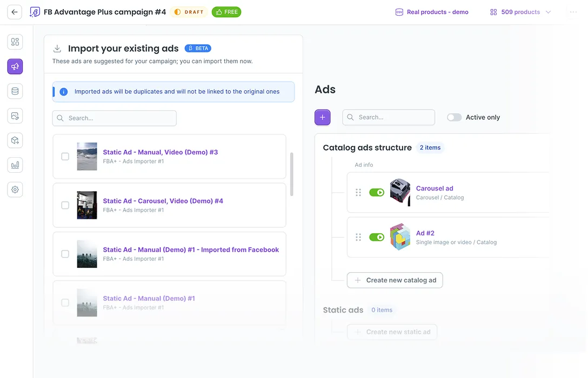Click the Ad #2 cube thumbnail
Viewport: 588px width, 378px height.
coord(400,237)
